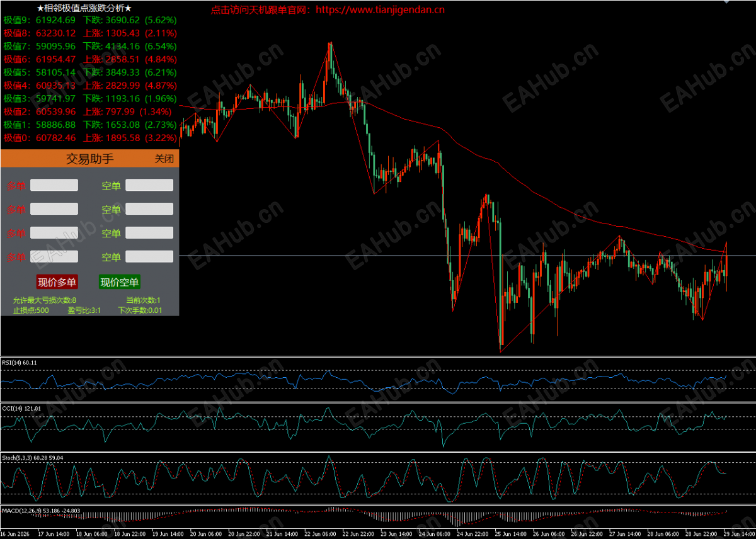Select the 极值1: 58886.88 row

coord(90,125)
